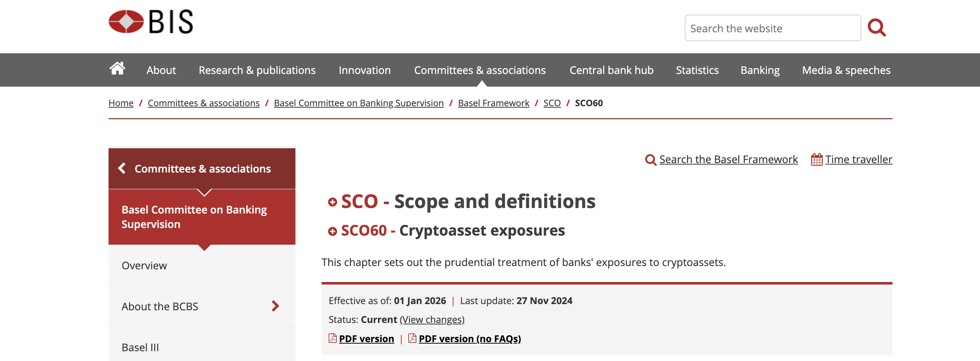Click the PDF version file icon
The image size is (980, 361).
(332, 338)
